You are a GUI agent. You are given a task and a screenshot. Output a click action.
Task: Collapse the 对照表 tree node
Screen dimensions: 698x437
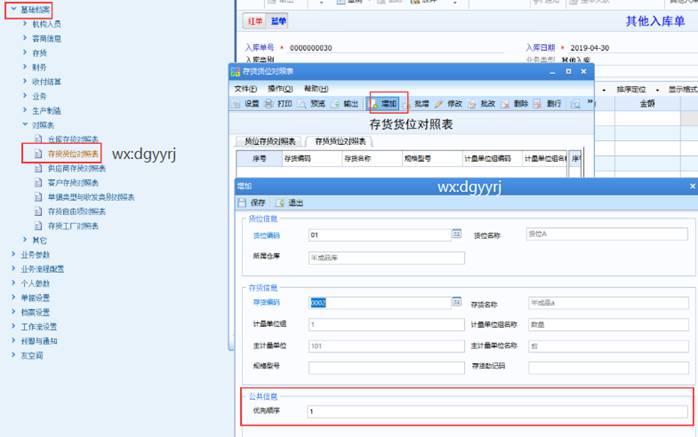pos(25,125)
